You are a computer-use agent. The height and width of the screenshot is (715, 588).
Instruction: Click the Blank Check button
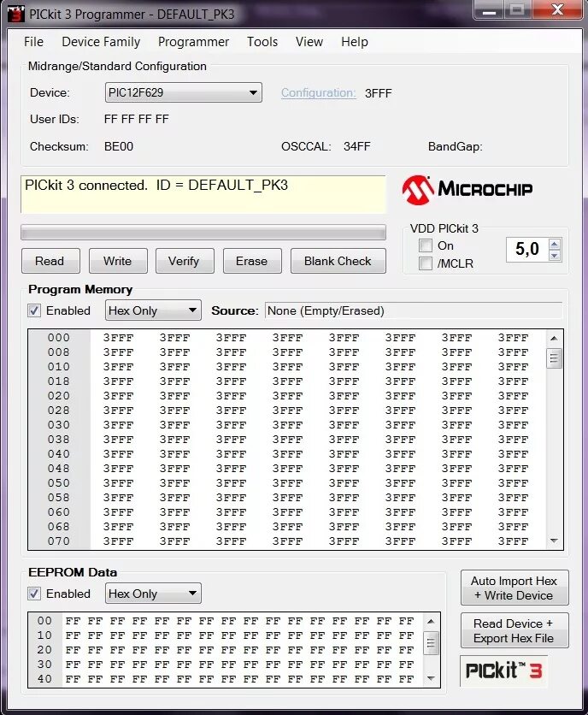pos(338,261)
